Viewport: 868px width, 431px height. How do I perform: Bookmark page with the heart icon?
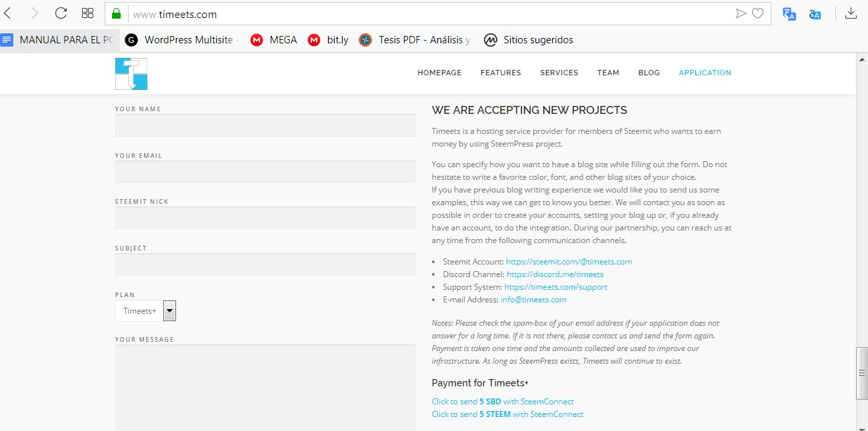(x=758, y=13)
